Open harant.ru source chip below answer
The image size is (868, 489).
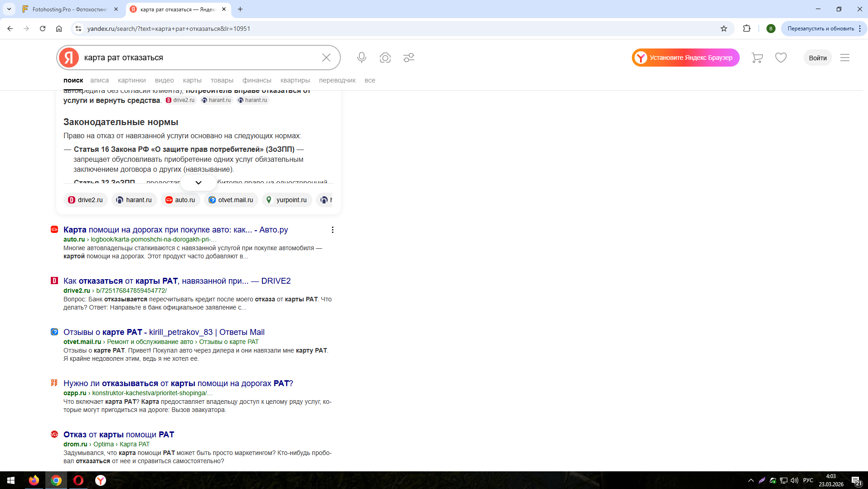click(134, 200)
